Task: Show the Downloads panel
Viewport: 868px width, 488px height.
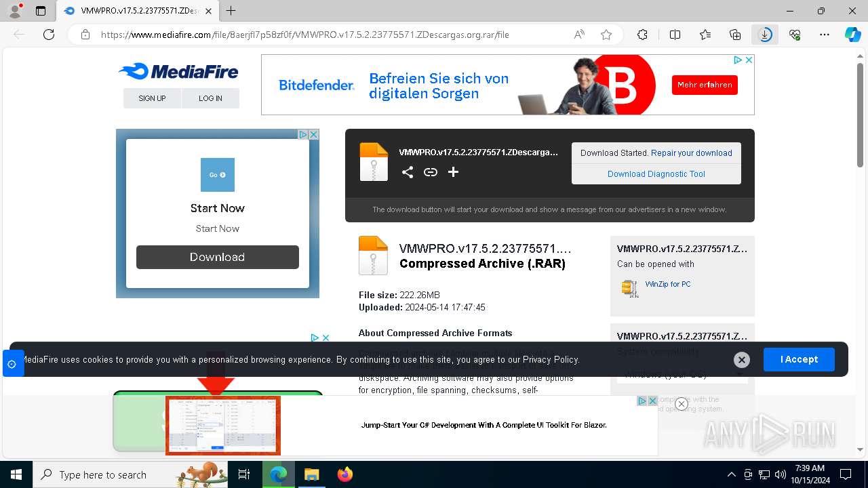Action: pyautogui.click(x=765, y=35)
